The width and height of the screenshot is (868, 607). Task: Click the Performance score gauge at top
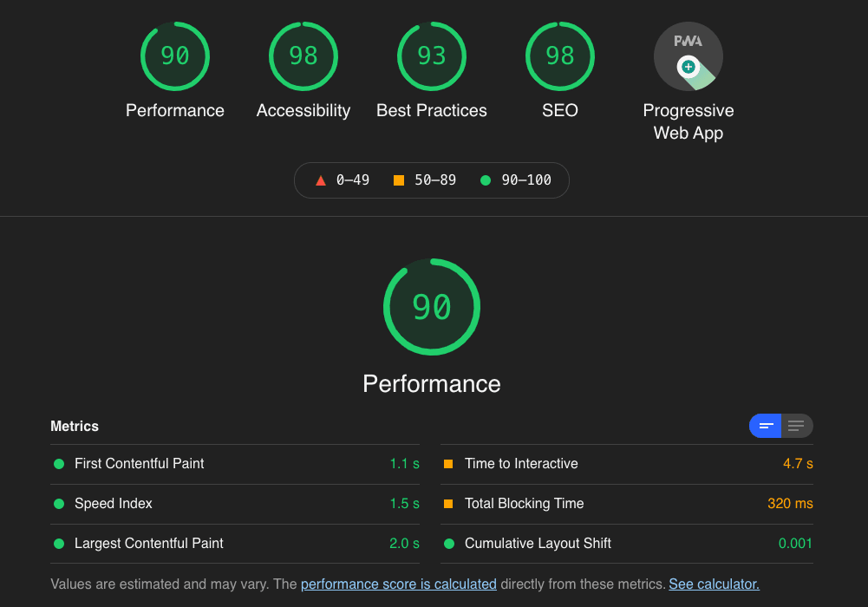coord(174,56)
